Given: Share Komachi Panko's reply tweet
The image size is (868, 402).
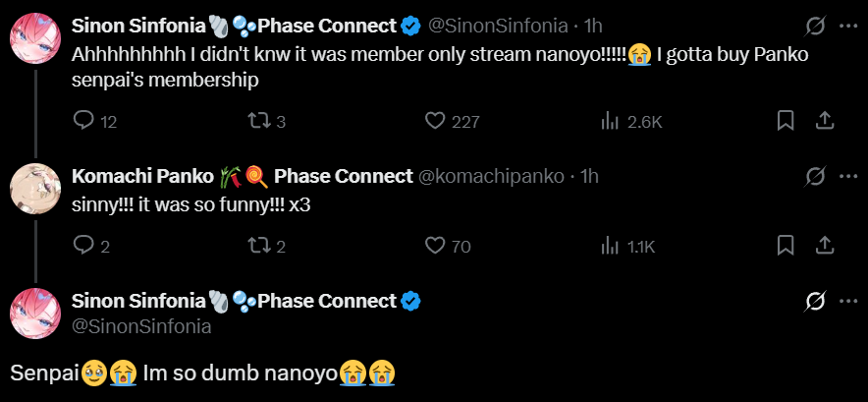Looking at the screenshot, I should pos(826,246).
